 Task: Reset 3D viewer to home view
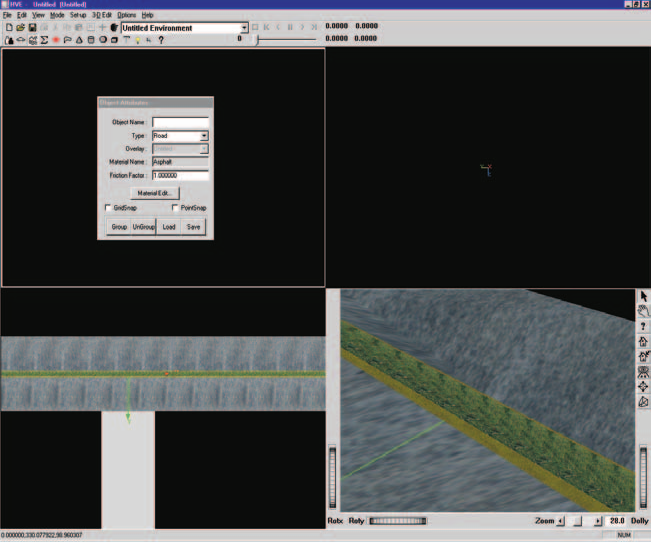click(x=643, y=341)
